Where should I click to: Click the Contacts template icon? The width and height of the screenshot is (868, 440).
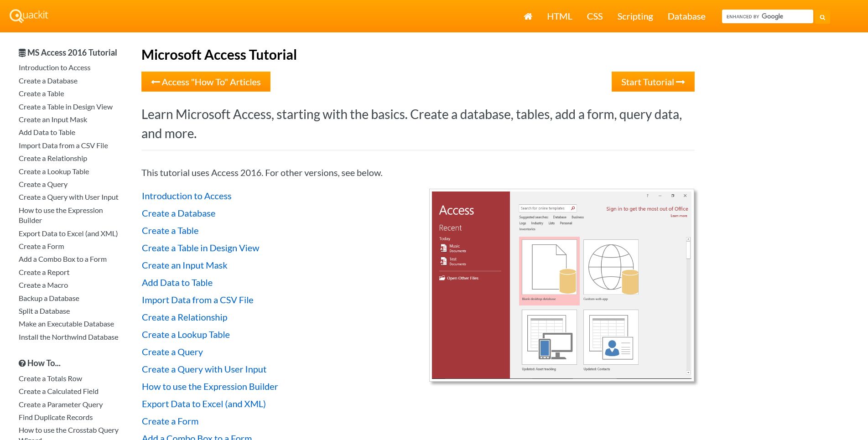click(x=611, y=337)
